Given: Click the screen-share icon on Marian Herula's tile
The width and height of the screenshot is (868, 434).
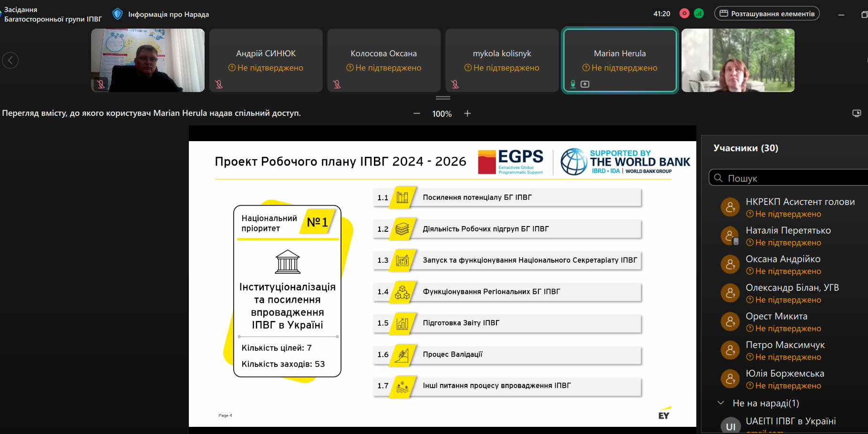Looking at the screenshot, I should [x=585, y=84].
